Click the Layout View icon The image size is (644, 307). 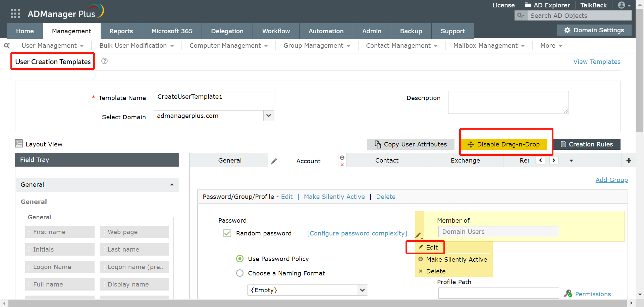pos(19,144)
